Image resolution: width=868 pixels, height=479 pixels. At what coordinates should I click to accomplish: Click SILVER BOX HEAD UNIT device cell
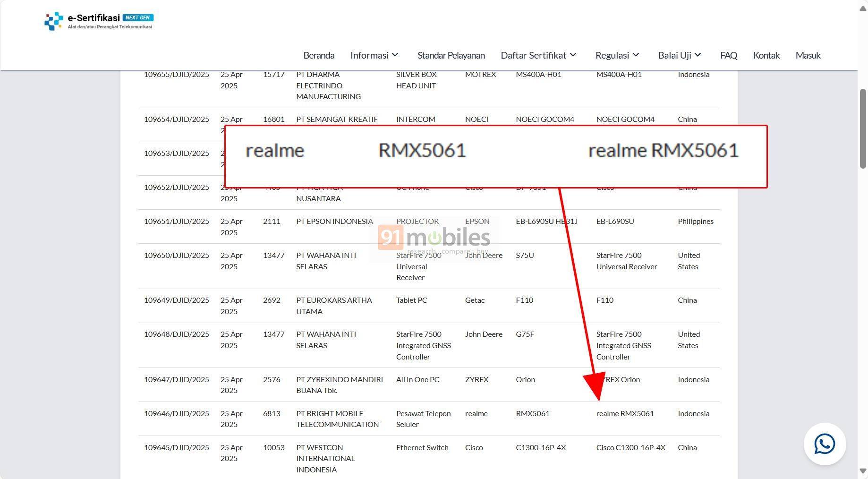pyautogui.click(x=417, y=80)
